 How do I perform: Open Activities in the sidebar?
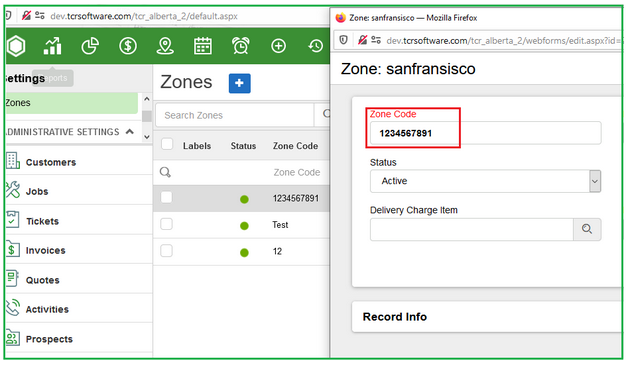(x=47, y=310)
